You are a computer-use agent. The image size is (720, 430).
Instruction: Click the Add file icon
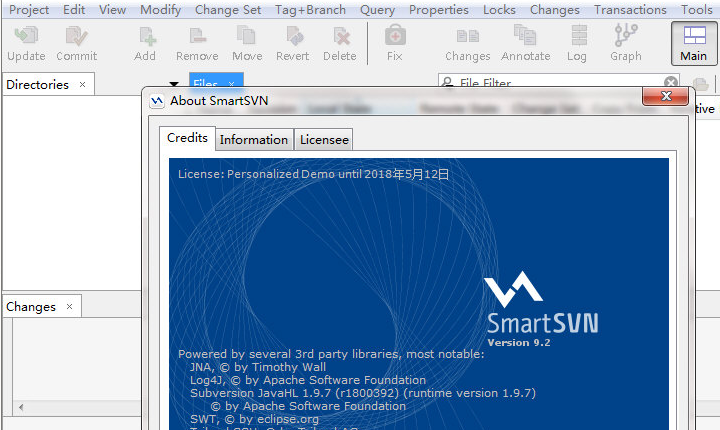(145, 43)
